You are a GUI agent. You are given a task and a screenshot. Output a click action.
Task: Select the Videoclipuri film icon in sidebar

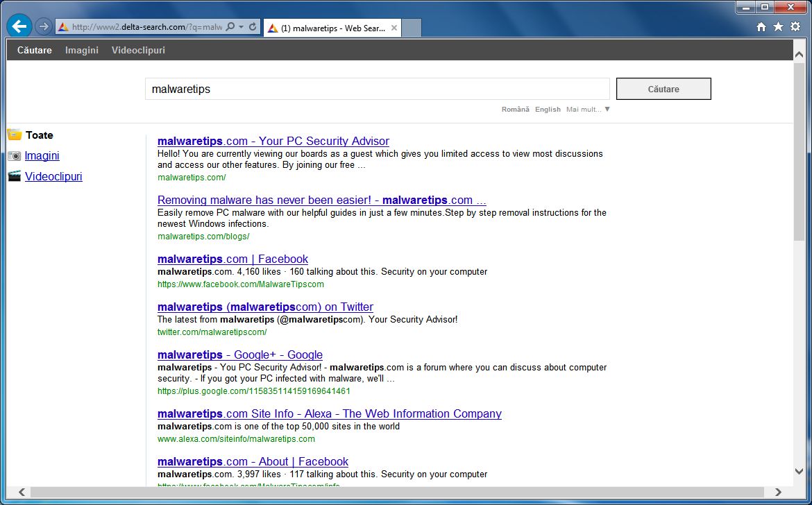pyautogui.click(x=15, y=176)
